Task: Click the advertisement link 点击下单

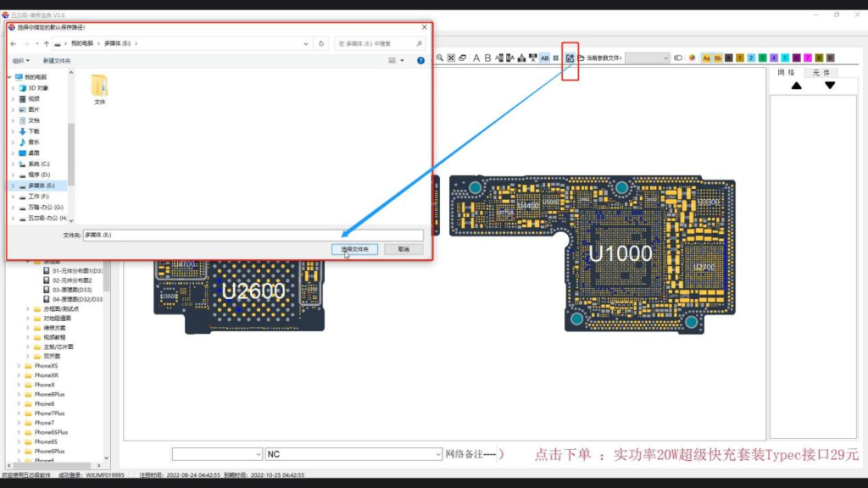Action: point(563,455)
